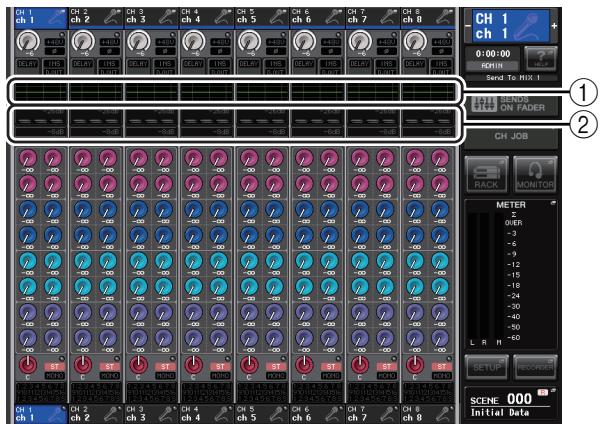Select the ch 8 gain knob
601x424 pixels.
tap(415, 41)
